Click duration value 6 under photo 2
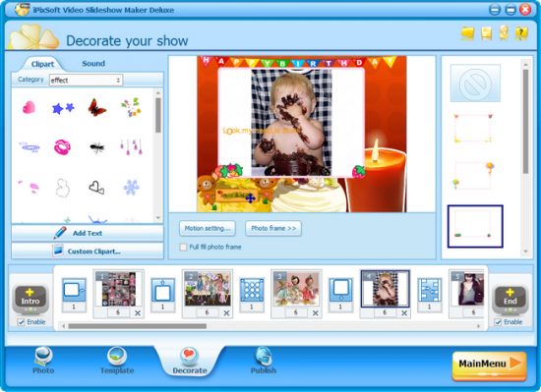 (x=207, y=312)
